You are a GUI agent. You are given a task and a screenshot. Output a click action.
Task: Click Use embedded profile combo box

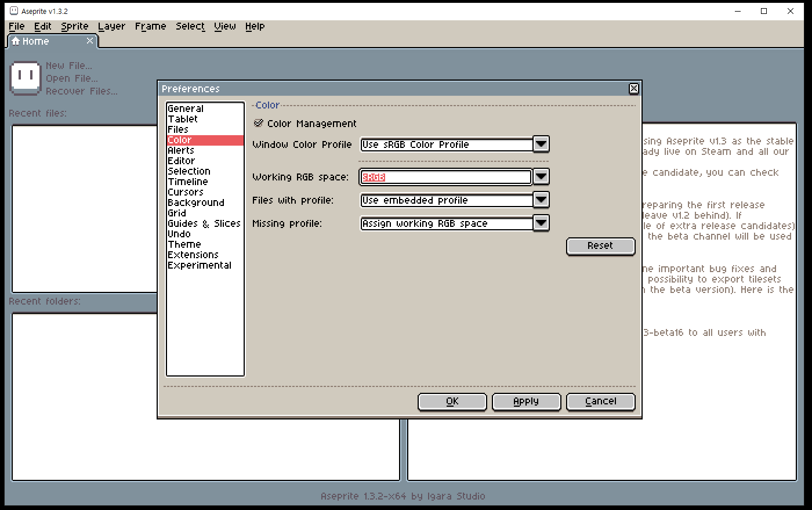click(447, 200)
